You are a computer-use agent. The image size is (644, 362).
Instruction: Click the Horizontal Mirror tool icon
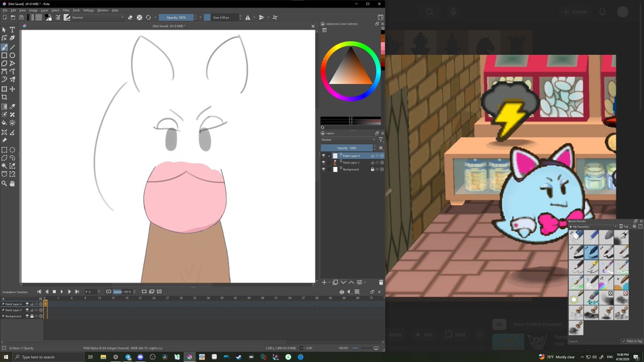coord(247,17)
